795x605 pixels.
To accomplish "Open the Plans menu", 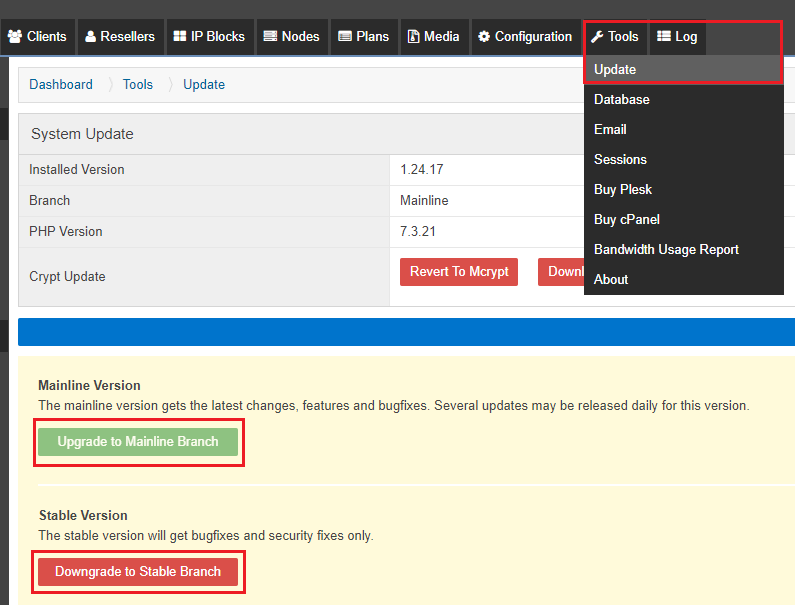I will tap(364, 37).
